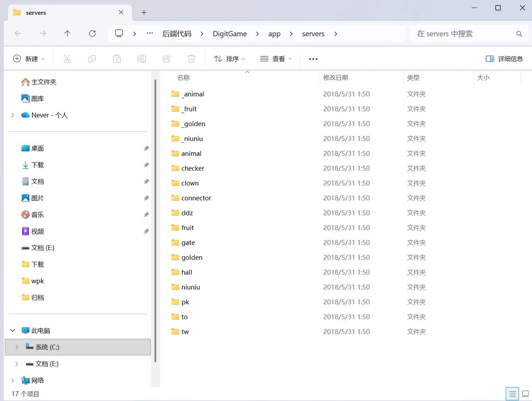The image size is (532, 401).
Task: Sort by the 名称 column header
Action: pos(184,78)
